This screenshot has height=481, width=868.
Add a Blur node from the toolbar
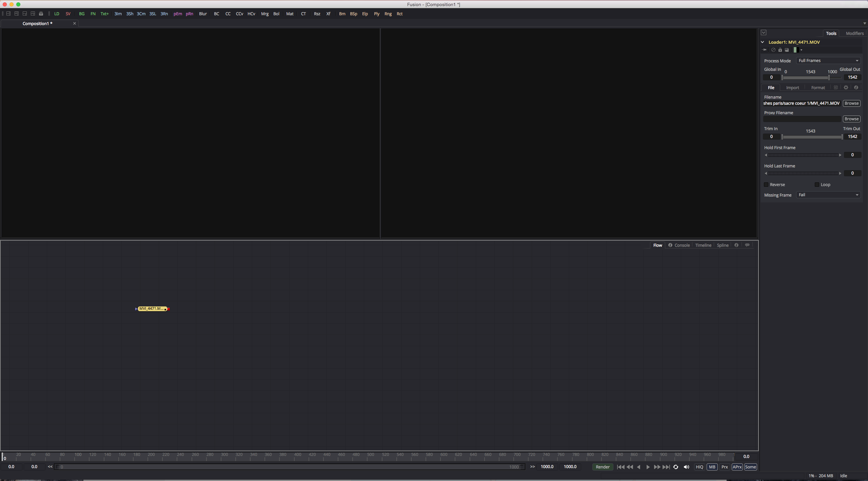[x=202, y=14]
